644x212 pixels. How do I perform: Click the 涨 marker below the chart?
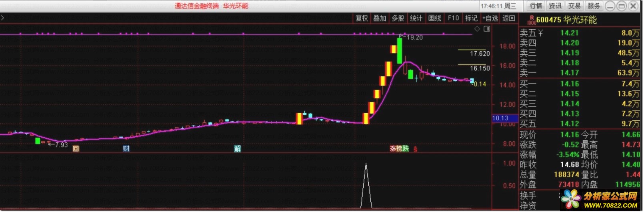pyautogui.click(x=393, y=149)
